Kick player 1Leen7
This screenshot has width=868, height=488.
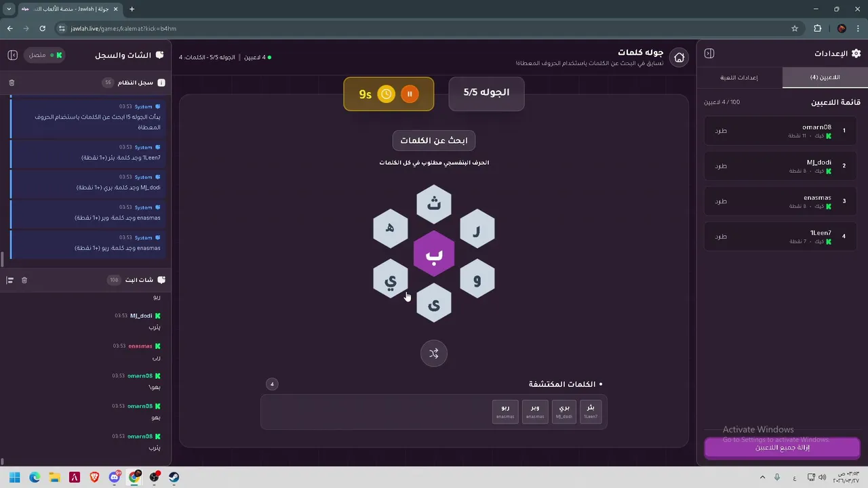click(x=721, y=237)
